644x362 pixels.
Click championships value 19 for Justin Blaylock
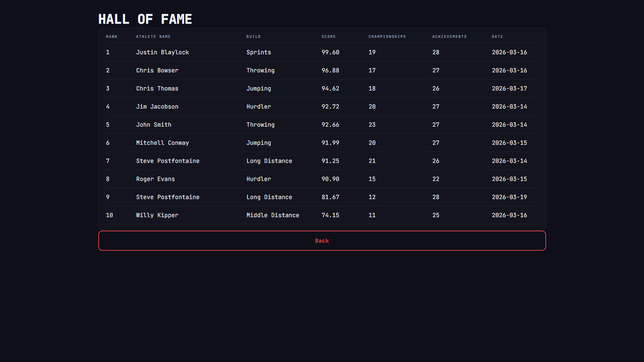point(372,52)
